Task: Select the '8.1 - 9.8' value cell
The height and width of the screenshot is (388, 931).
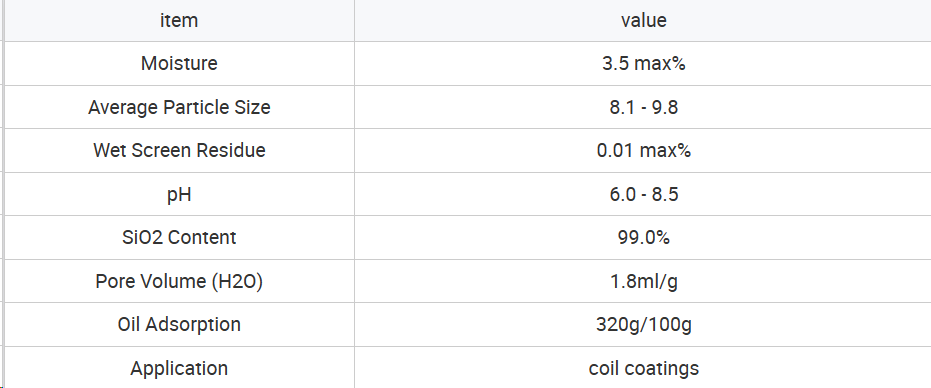Action: (x=643, y=107)
